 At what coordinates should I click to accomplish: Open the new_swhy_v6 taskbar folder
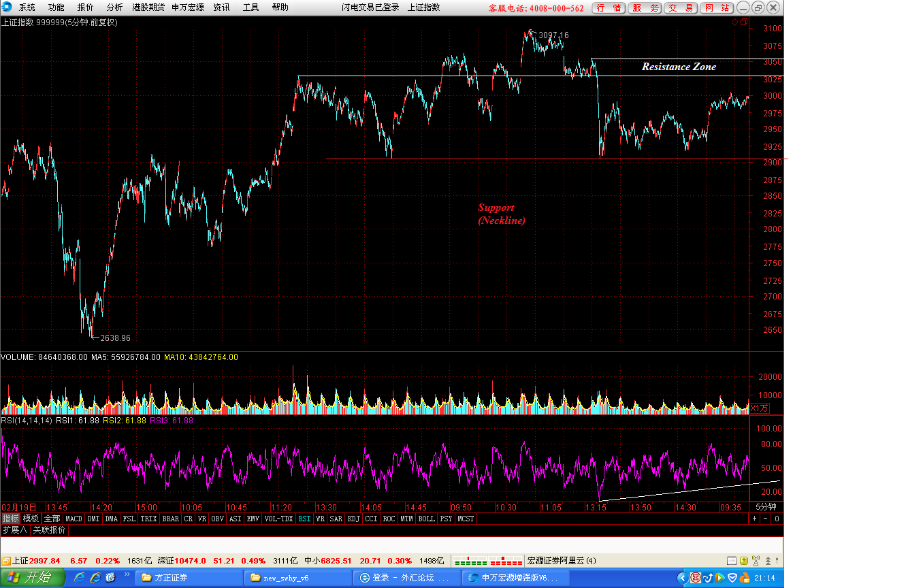pos(297,578)
